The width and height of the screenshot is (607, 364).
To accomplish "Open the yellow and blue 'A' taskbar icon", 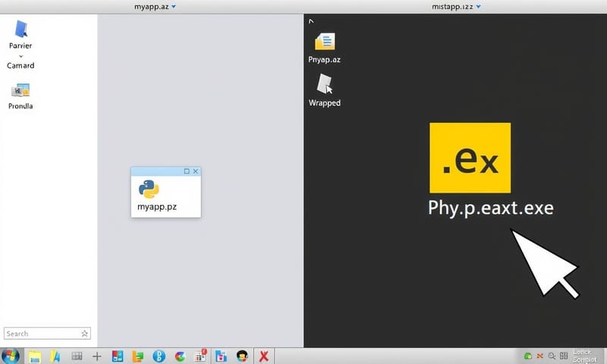I will point(55,356).
